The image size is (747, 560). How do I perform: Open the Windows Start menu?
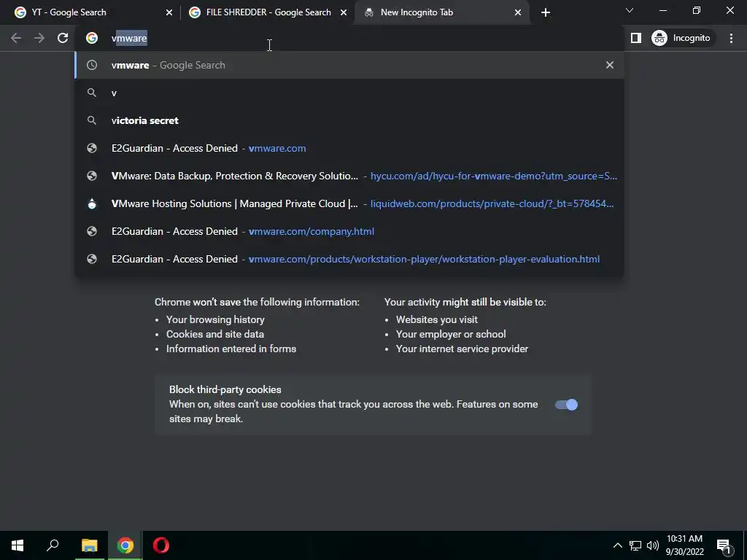click(18, 545)
